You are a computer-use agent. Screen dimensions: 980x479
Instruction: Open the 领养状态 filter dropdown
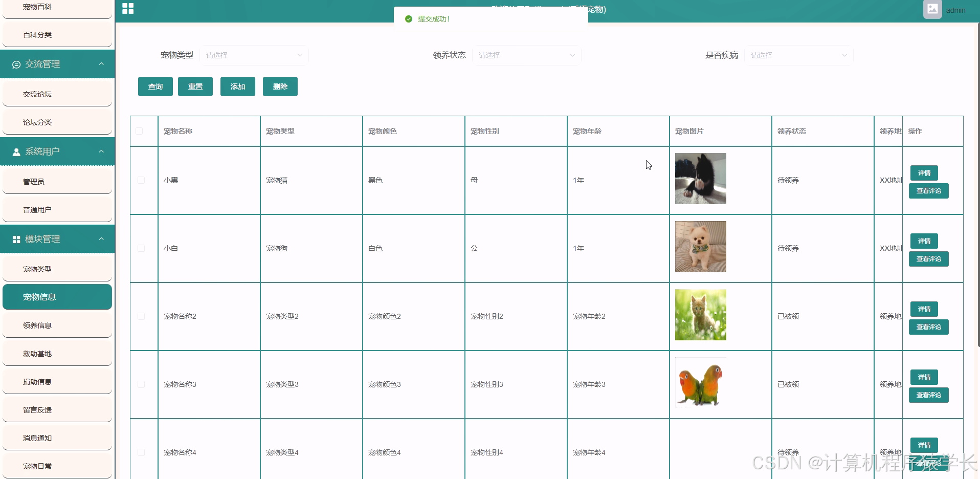point(527,55)
